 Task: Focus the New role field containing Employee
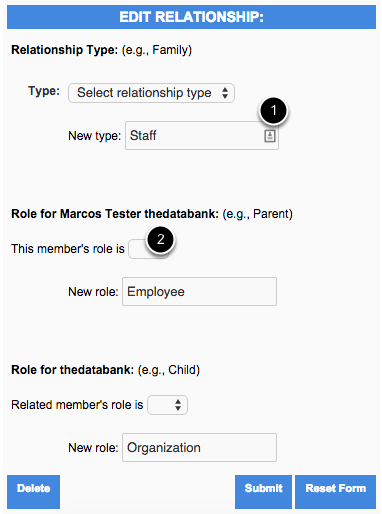pyautogui.click(x=199, y=291)
